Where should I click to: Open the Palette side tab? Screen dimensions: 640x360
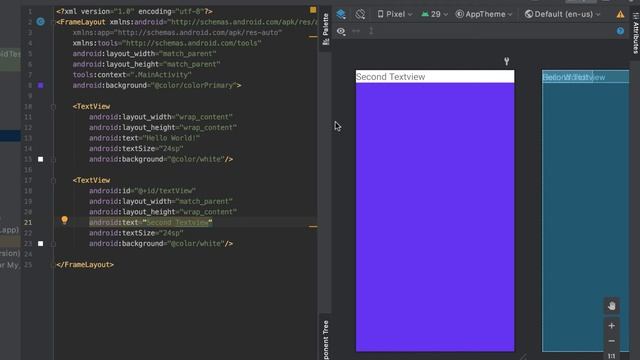pos(325,29)
